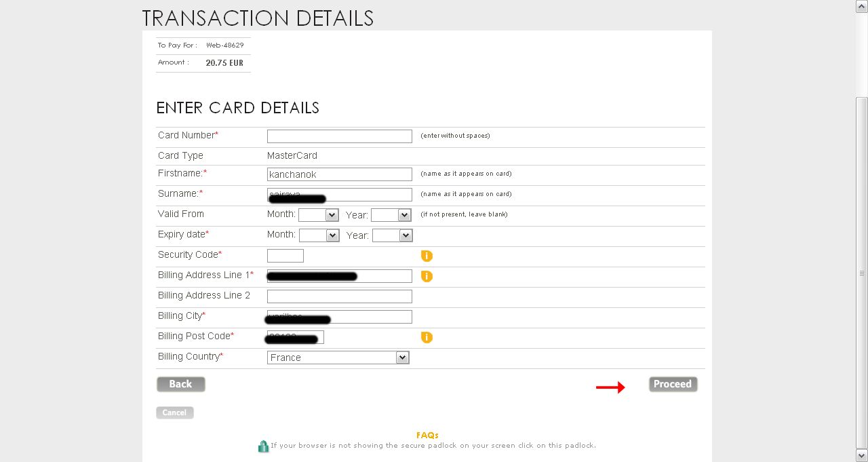
Task: Open the Expiry date Year dropdown
Action: click(x=392, y=235)
